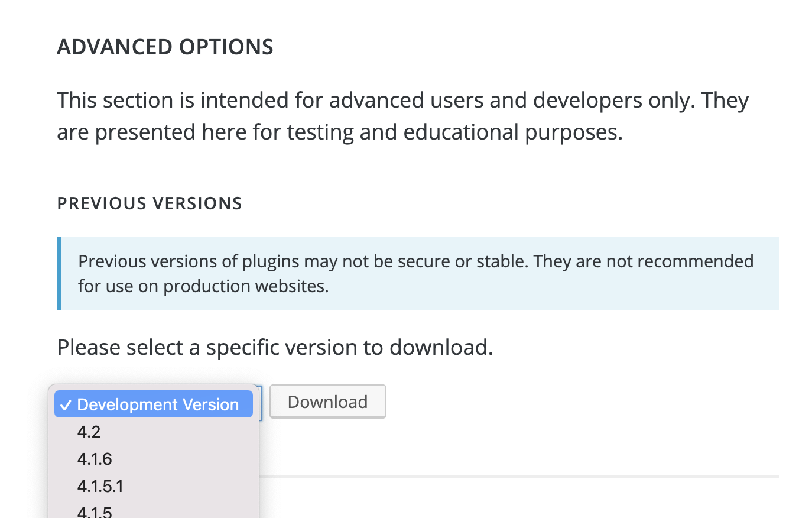The height and width of the screenshot is (518, 812).
Task: Choose version 4.2 from the list
Action: pyautogui.click(x=154, y=432)
